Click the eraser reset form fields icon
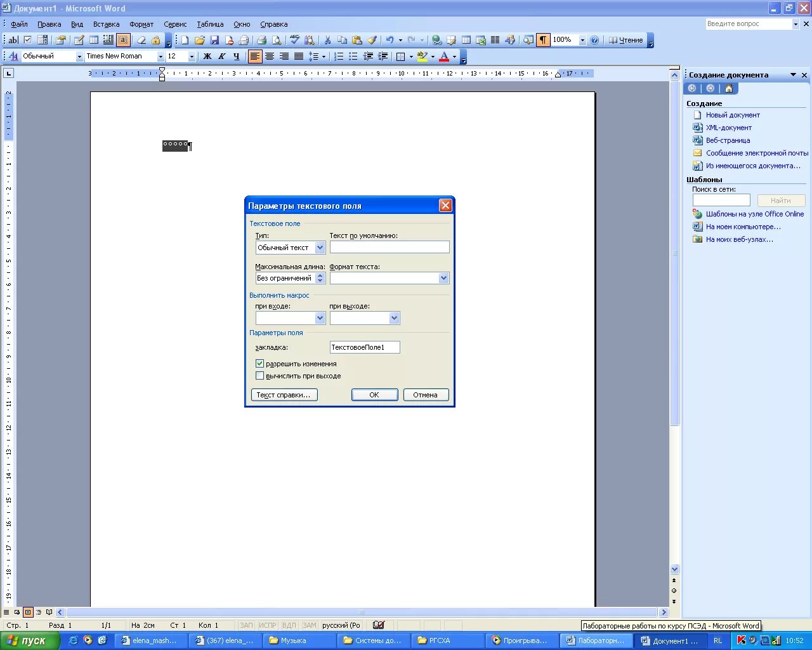Image resolution: width=812 pixels, height=650 pixels. pyautogui.click(x=141, y=40)
